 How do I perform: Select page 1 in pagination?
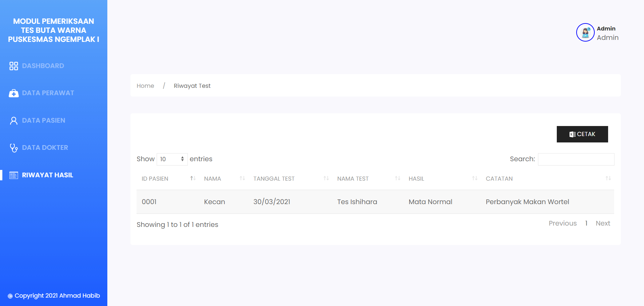click(586, 224)
